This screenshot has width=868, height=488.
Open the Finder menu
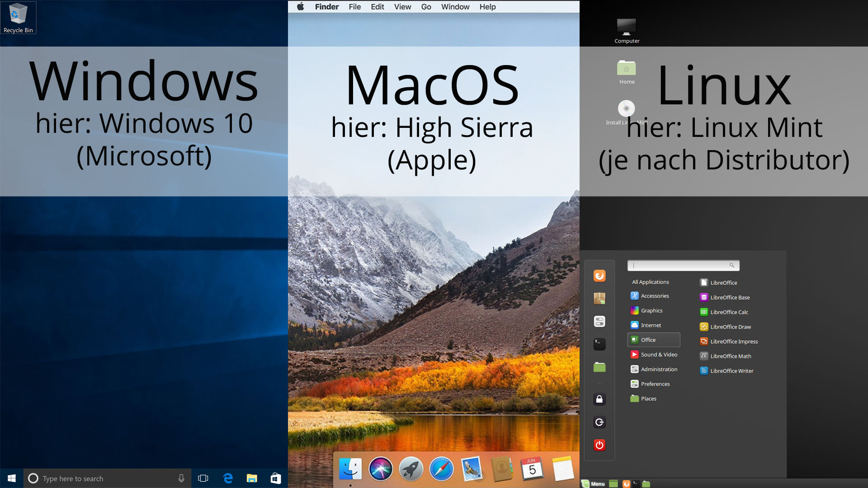[x=326, y=7]
